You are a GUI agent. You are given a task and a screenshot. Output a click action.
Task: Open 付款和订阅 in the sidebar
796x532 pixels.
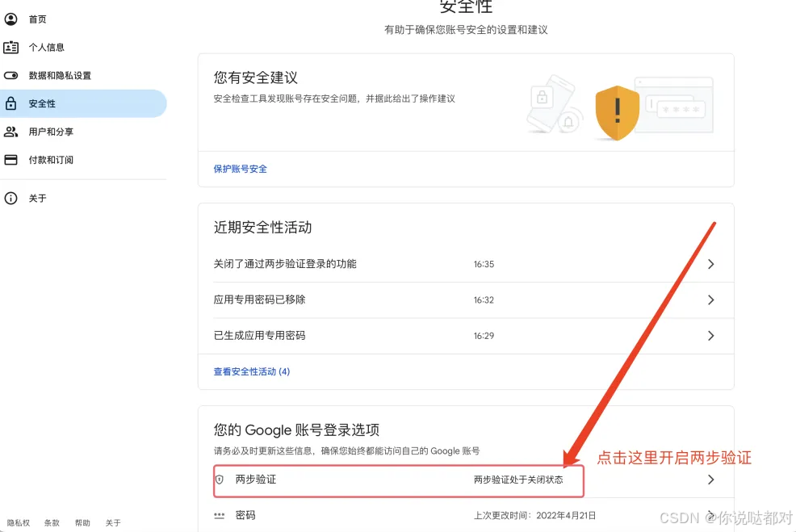83,160
